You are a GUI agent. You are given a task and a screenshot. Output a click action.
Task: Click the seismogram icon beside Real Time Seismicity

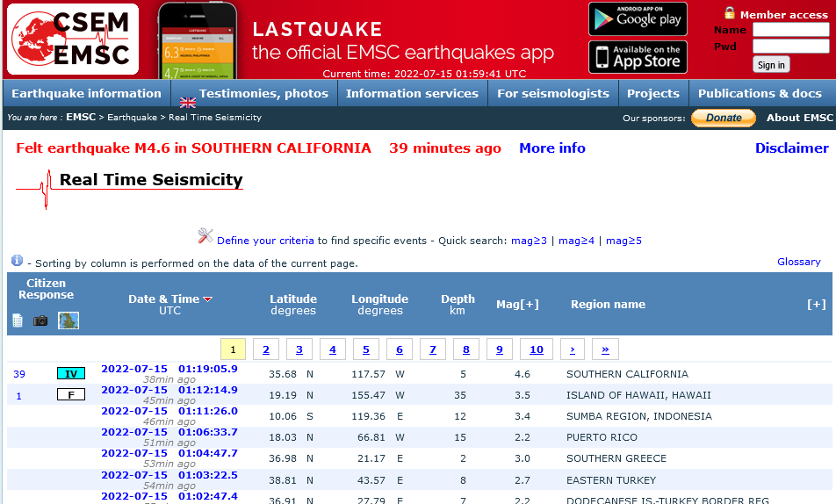(x=33, y=190)
